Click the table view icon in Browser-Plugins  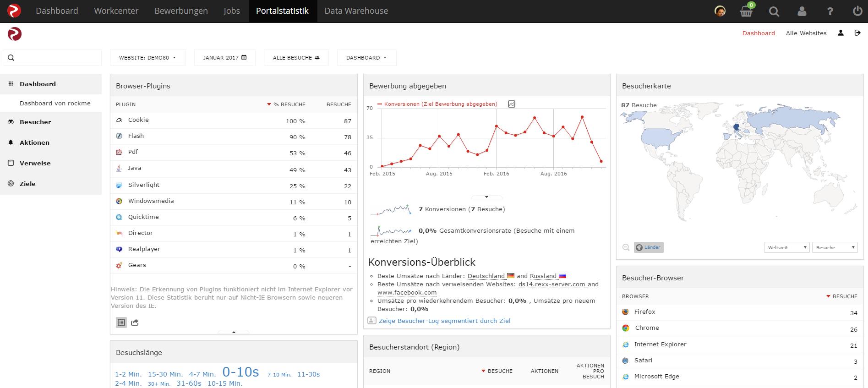tap(121, 322)
